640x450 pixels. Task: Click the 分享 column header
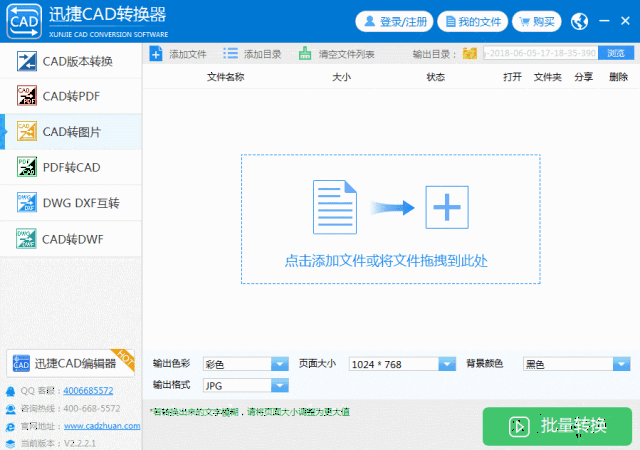coord(583,77)
